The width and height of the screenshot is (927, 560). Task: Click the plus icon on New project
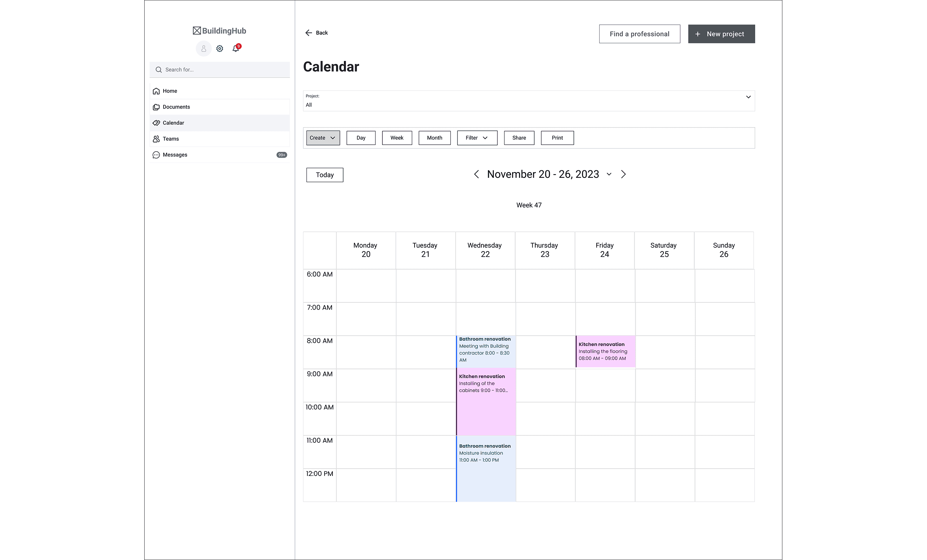(697, 34)
